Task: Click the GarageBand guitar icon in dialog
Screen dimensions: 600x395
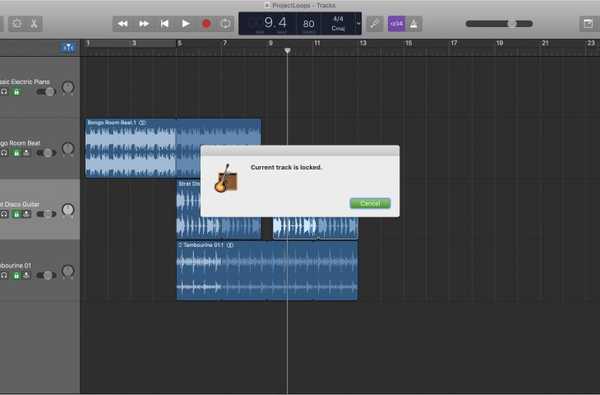Action: tap(226, 178)
